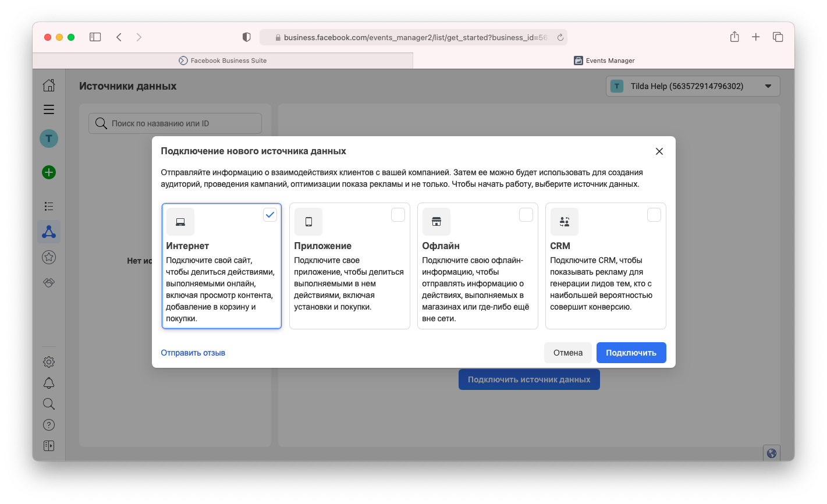
Task: Close the dialog with X
Action: click(659, 151)
